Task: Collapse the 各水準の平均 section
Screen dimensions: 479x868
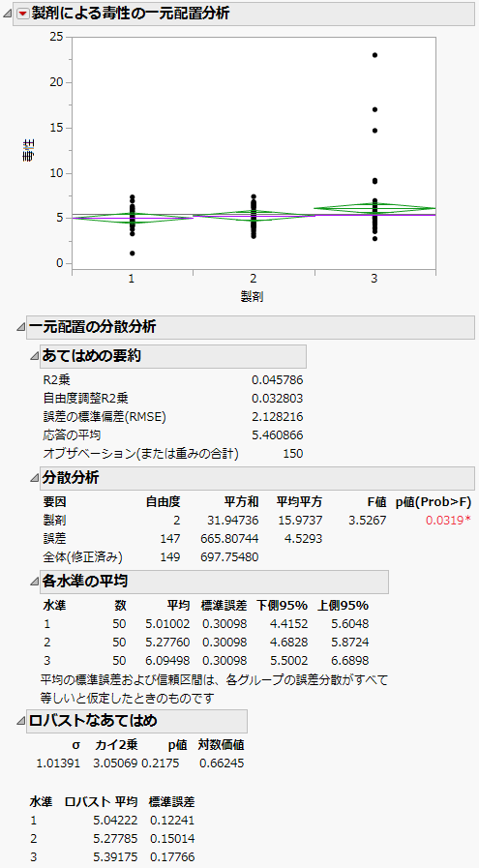Action: [34, 582]
